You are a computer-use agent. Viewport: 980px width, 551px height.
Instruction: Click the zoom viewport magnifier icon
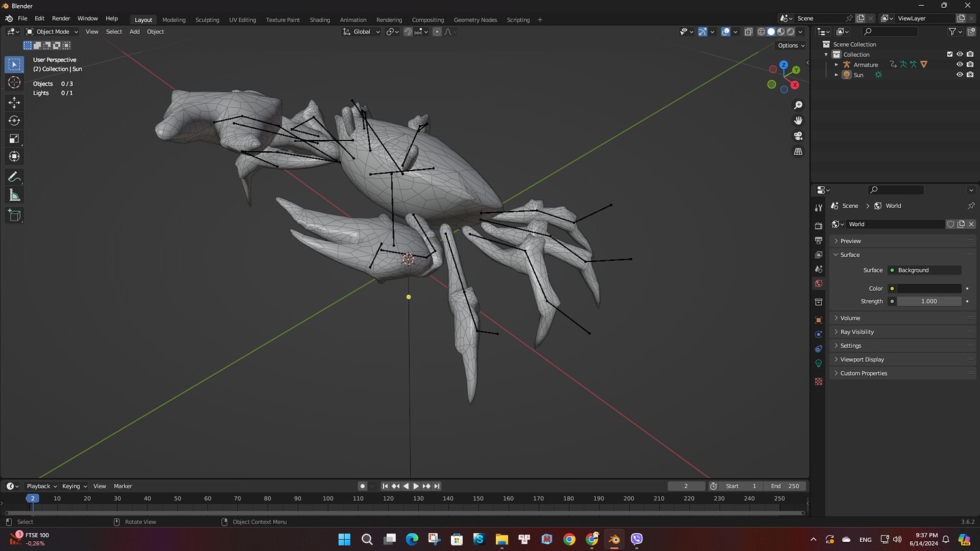798,105
